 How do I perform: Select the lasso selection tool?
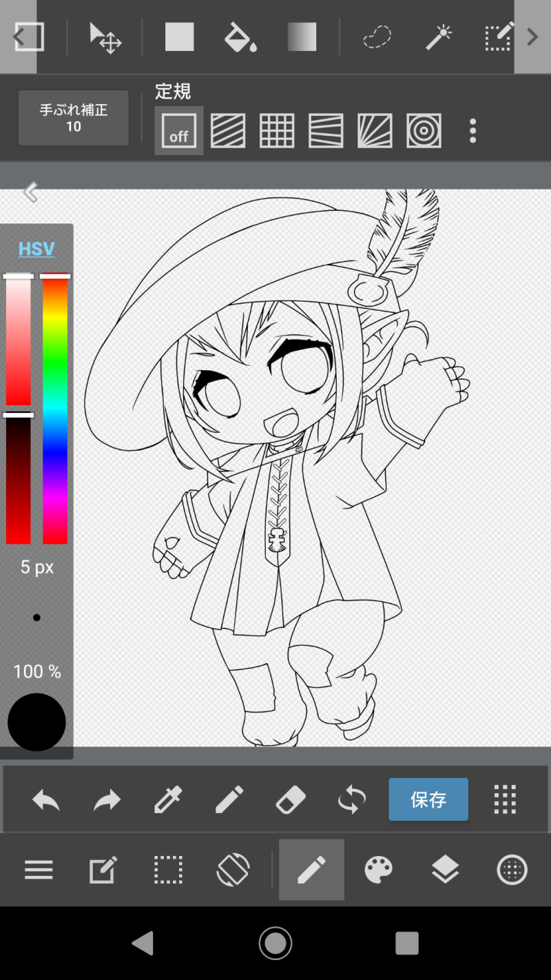(377, 37)
